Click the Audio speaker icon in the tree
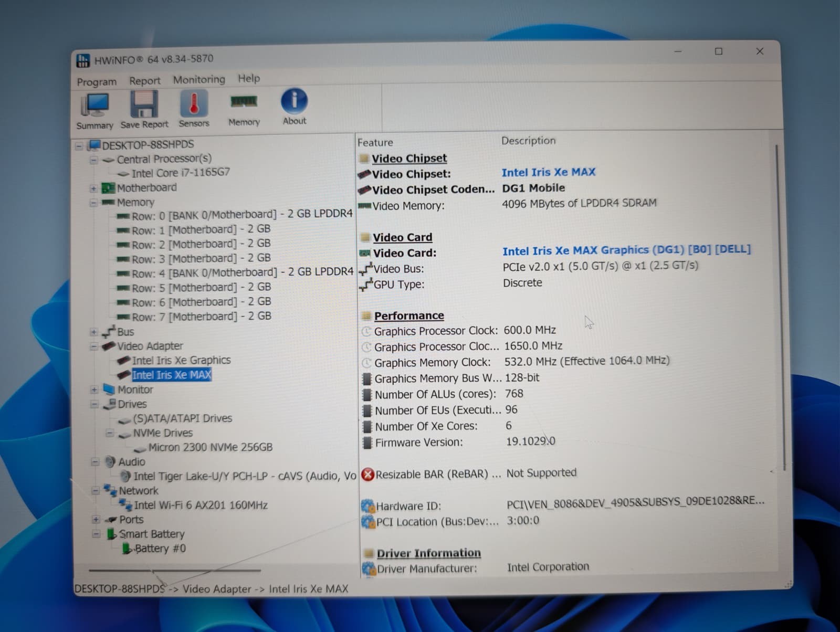This screenshot has height=632, width=840. [x=110, y=461]
